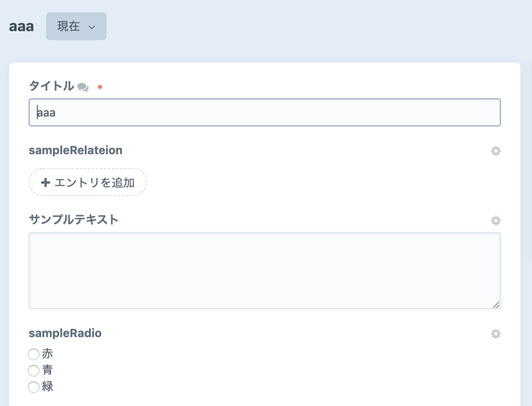
Task: Click the aaa page heading
Action: pyautogui.click(x=21, y=27)
